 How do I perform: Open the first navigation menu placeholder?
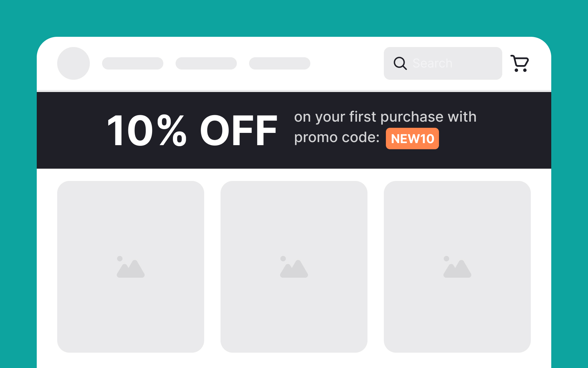click(x=133, y=63)
